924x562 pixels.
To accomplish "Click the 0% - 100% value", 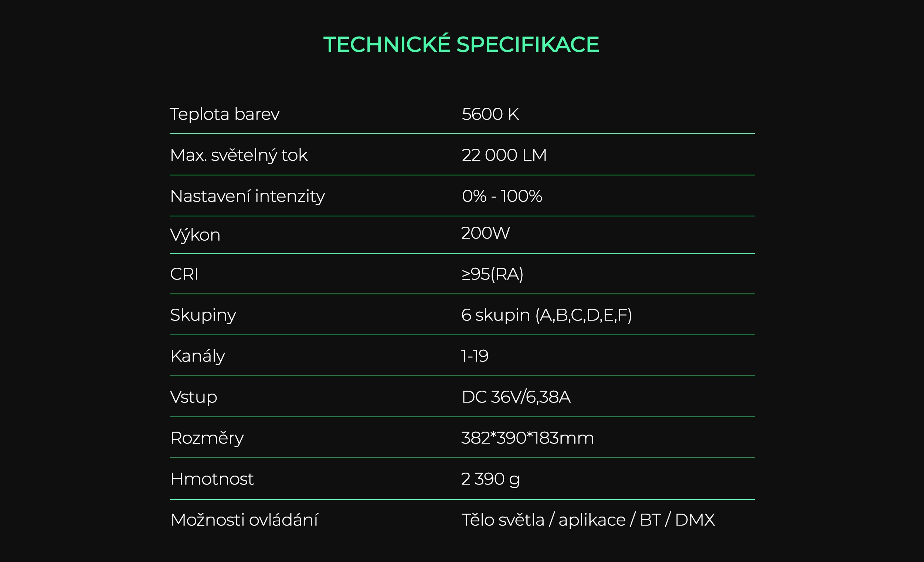I will [502, 196].
